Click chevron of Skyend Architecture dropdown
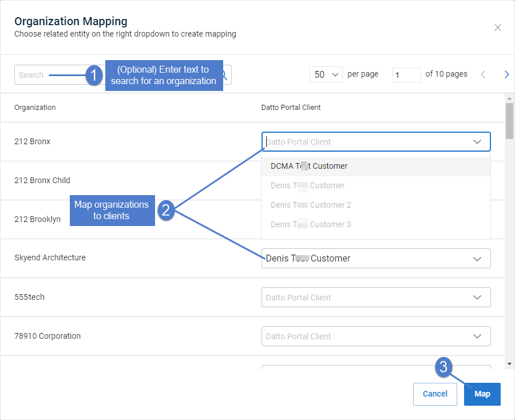 coord(477,259)
